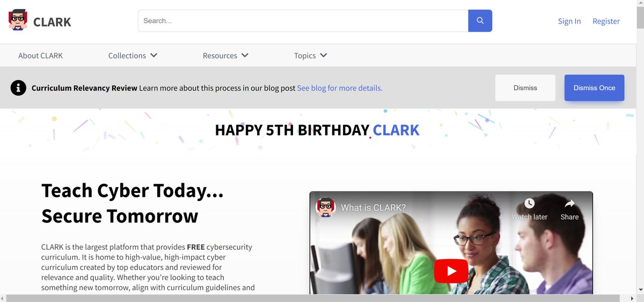Image resolution: width=644 pixels, height=302 pixels.
Task: Click the scroll up arrow
Action: (x=640, y=3)
